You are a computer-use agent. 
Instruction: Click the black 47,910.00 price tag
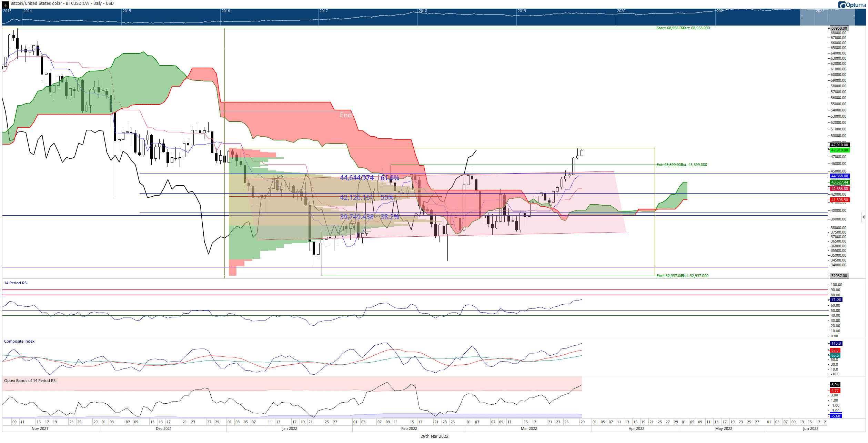coord(839,145)
